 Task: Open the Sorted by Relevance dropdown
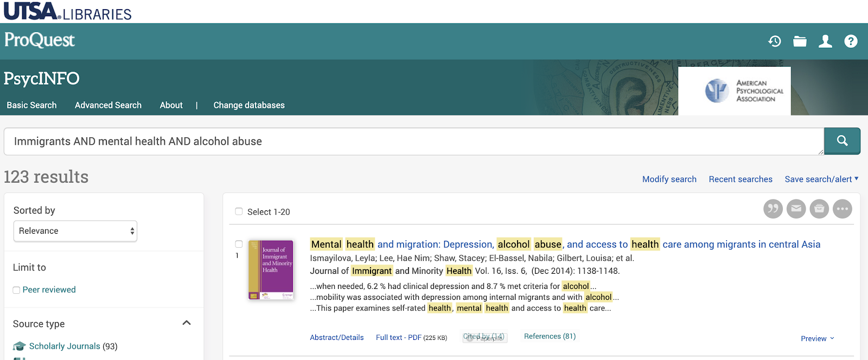pyautogui.click(x=75, y=231)
